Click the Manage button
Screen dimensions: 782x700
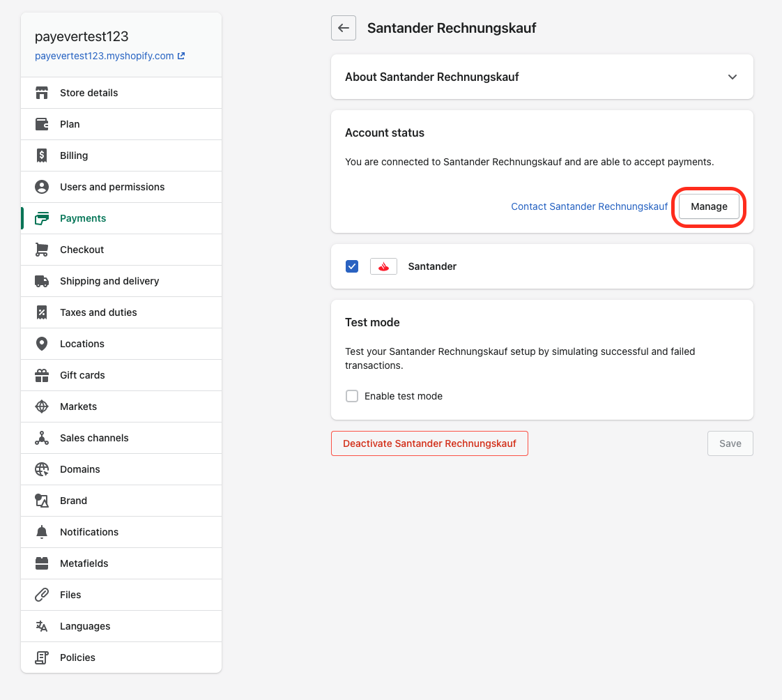point(709,206)
